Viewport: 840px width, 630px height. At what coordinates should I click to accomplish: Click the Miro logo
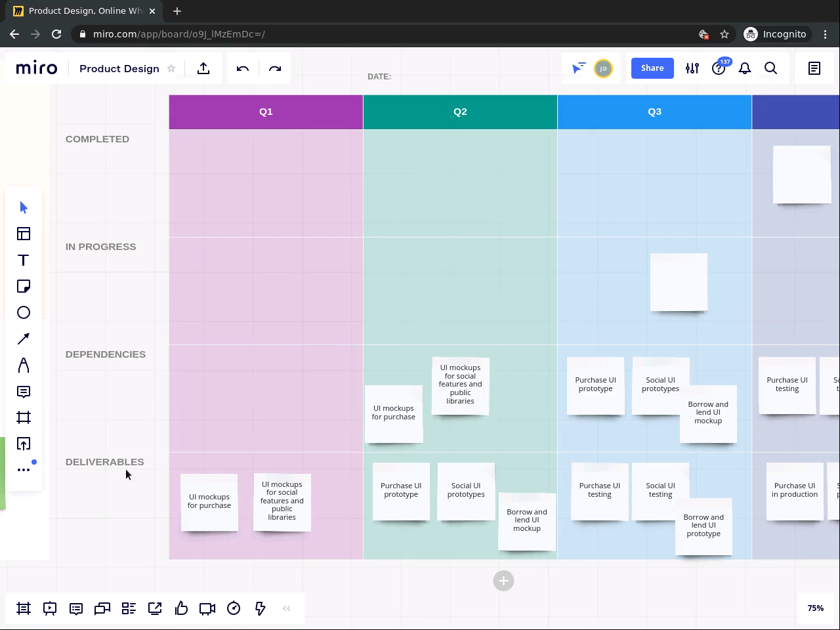[37, 68]
